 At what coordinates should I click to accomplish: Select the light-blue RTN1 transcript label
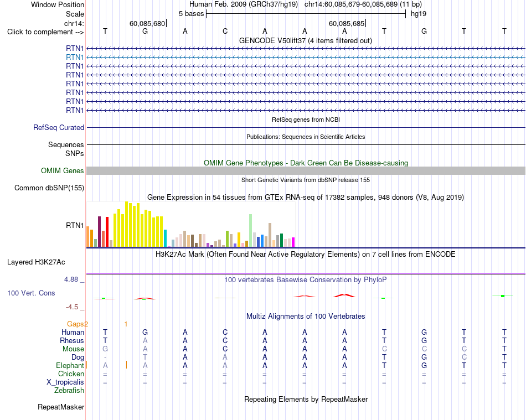75,57
